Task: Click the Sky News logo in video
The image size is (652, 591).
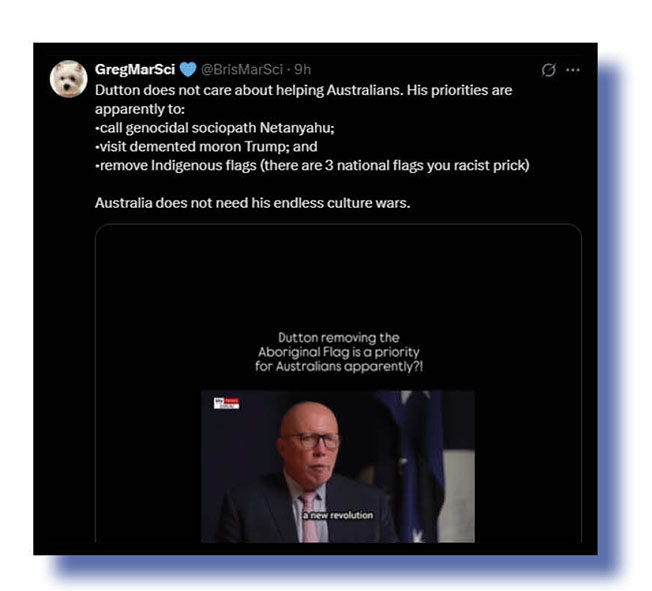Action: [x=226, y=403]
